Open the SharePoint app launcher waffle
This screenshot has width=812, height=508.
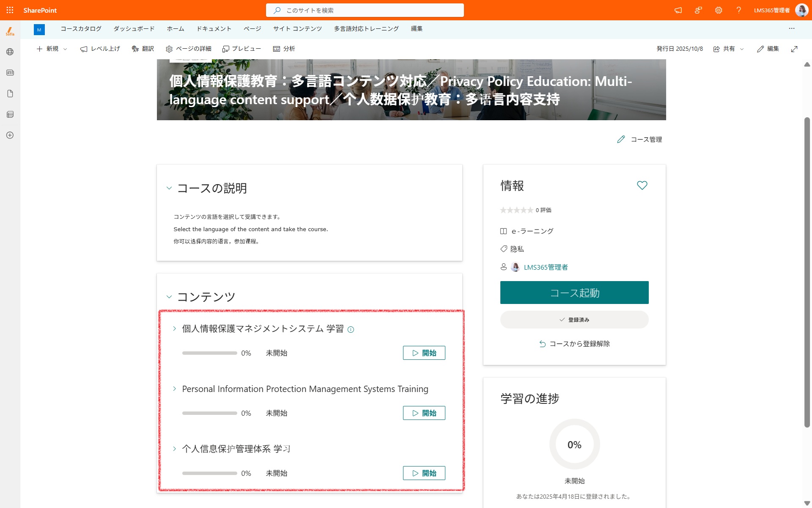click(10, 10)
